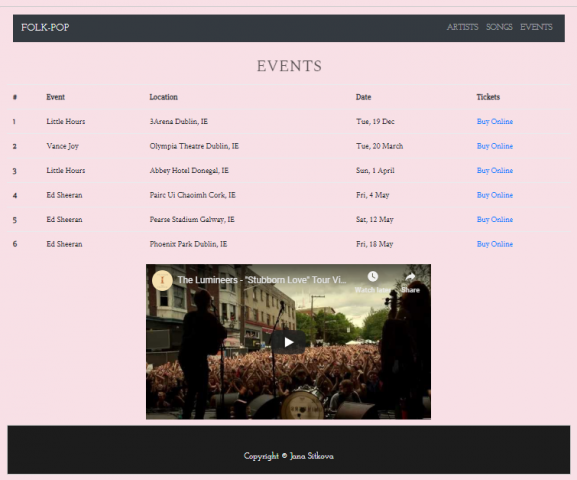Select Little Hours event in row 3
Image resolution: width=577 pixels, height=480 pixels.
point(66,170)
